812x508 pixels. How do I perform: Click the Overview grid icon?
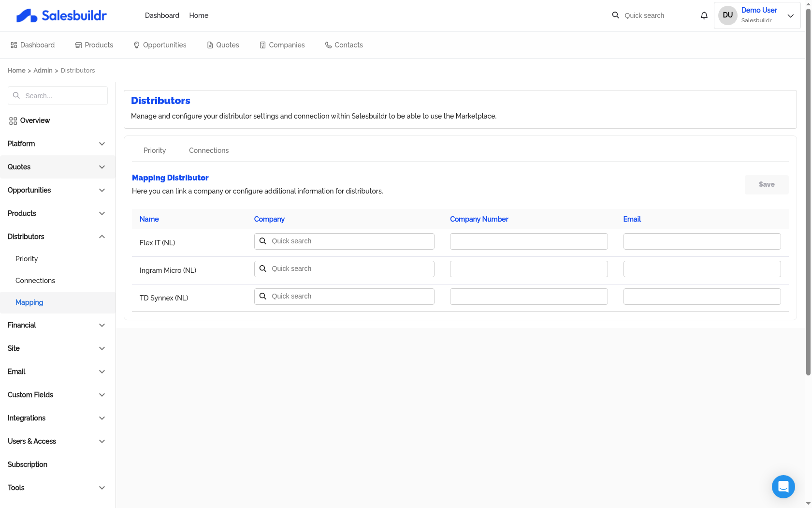(x=13, y=121)
